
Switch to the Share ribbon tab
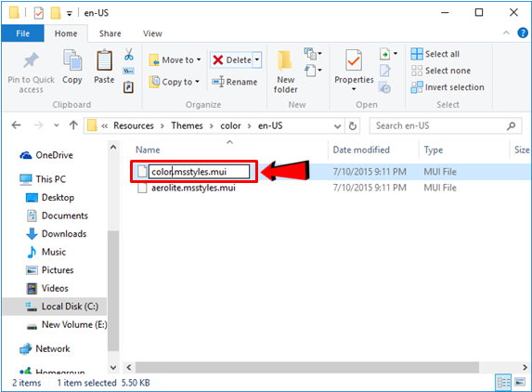(x=110, y=33)
